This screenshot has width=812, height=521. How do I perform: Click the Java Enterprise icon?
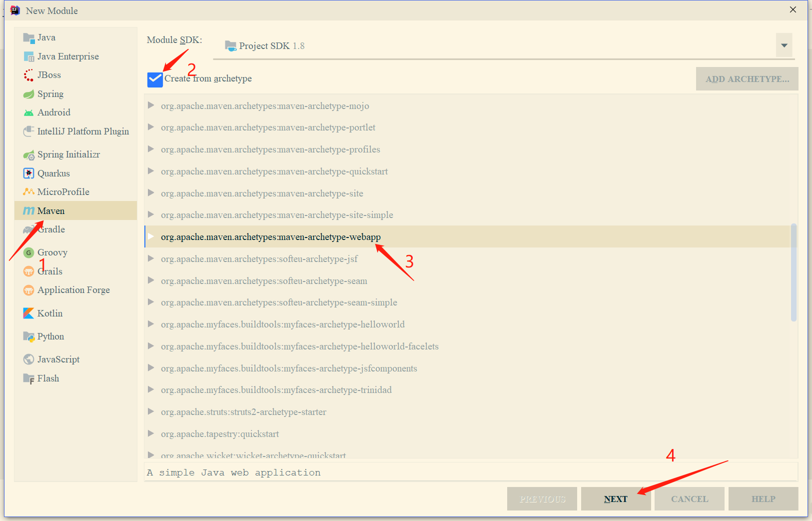click(x=28, y=57)
